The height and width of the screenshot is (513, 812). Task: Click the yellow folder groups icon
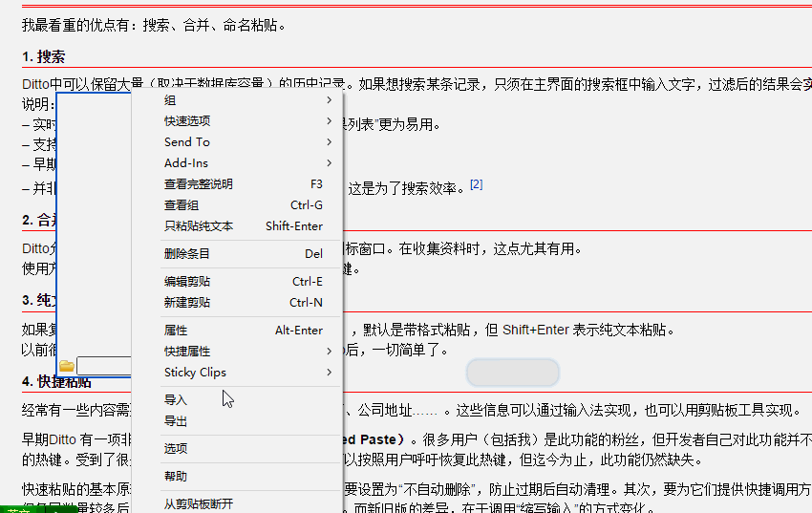(67, 366)
